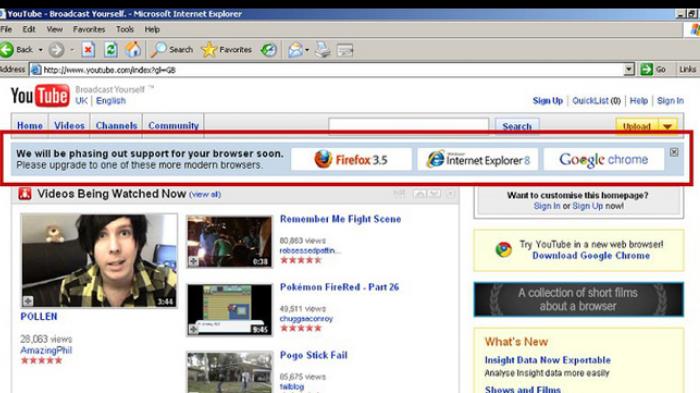Viewport: 700px width, 393px height.
Task: Click the YouTube Search button
Action: (x=517, y=126)
